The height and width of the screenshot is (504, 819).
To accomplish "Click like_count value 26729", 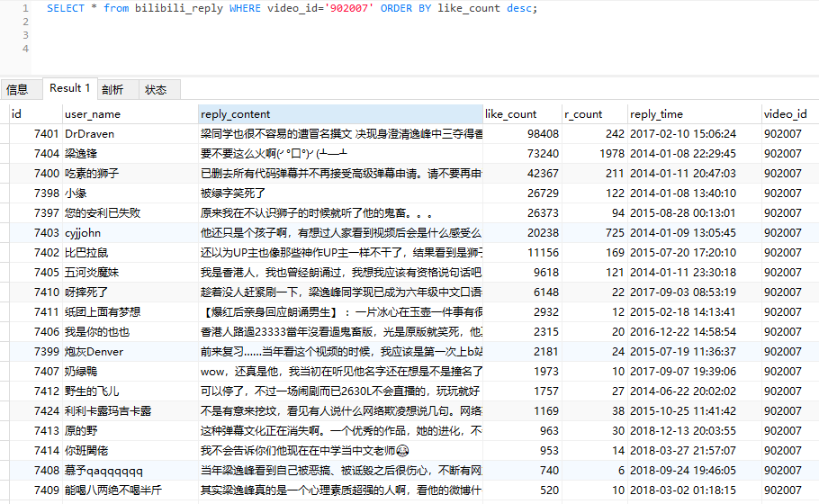I will [543, 193].
